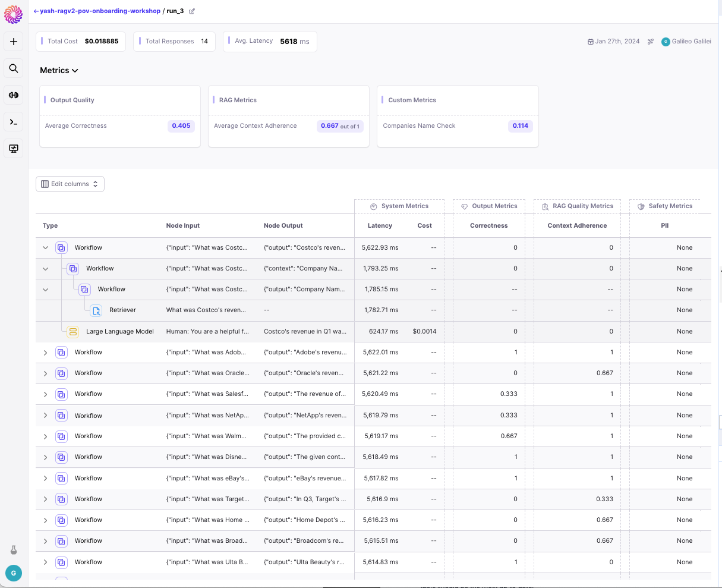The height and width of the screenshot is (588, 722).
Task: Open search from the sidebar magnifier icon
Action: coord(13,68)
